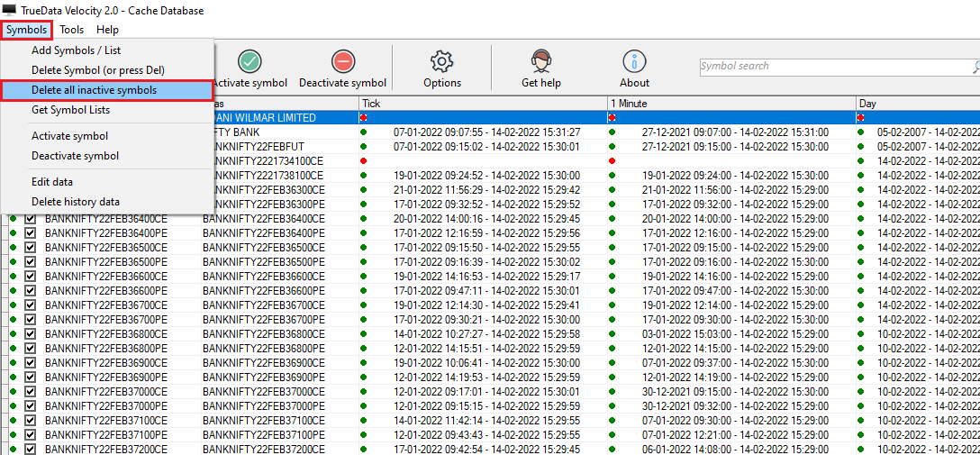Viewport: 980px width, 455px height.
Task: Click the red Tick status dot of BANKNIFTY2221734100CE
Action: point(363,160)
